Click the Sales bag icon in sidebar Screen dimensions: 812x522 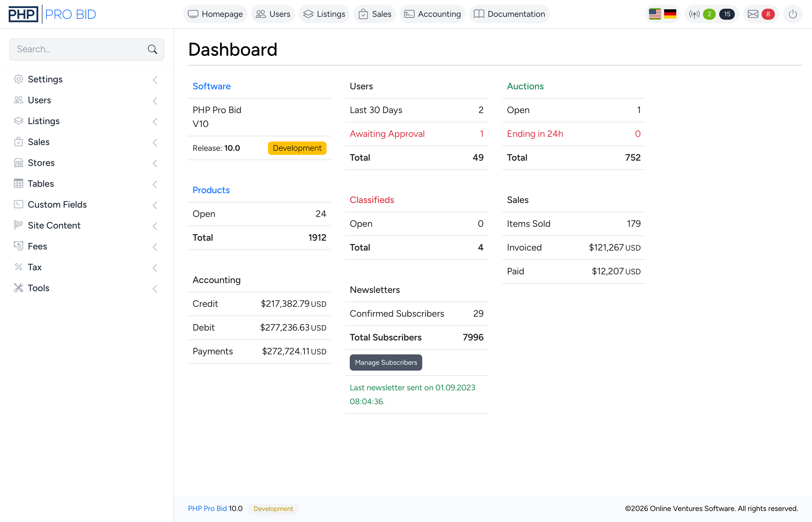(x=18, y=142)
